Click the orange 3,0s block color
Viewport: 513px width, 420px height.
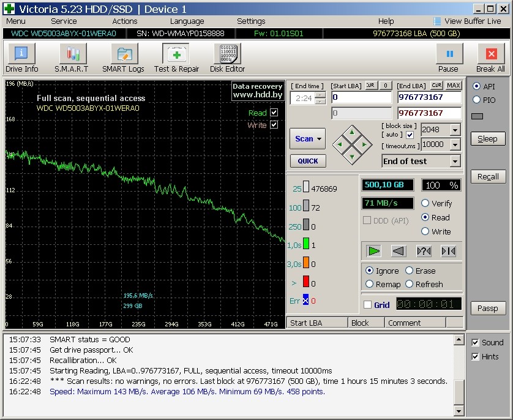(306, 263)
